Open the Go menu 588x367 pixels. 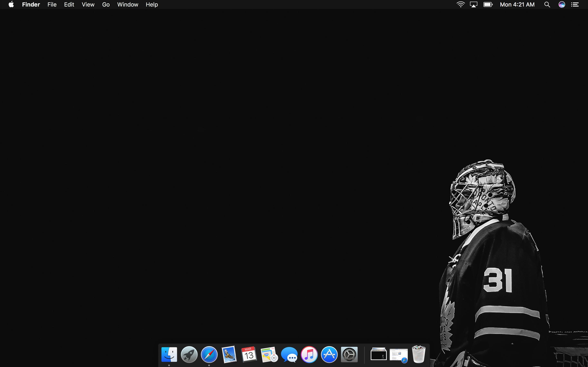point(106,5)
